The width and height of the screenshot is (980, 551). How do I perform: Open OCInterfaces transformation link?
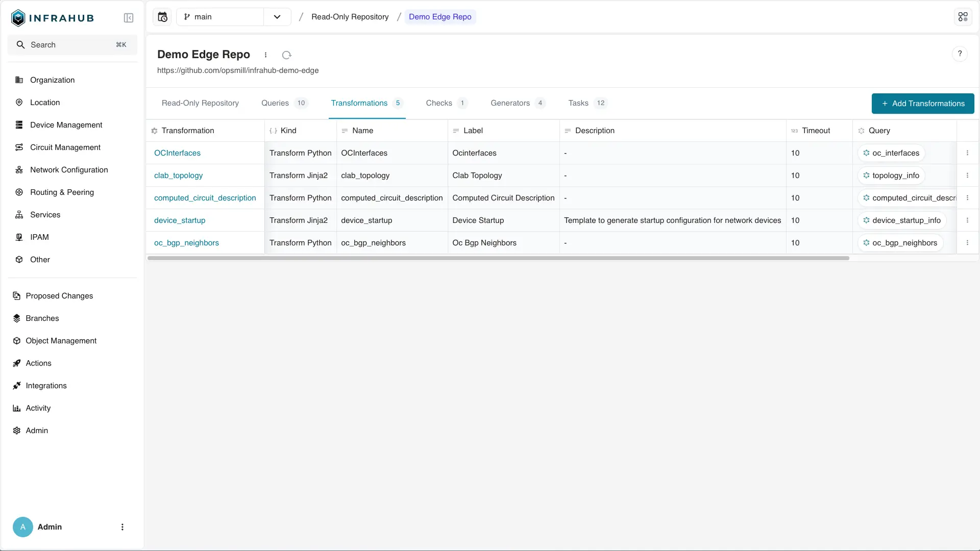coord(177,153)
